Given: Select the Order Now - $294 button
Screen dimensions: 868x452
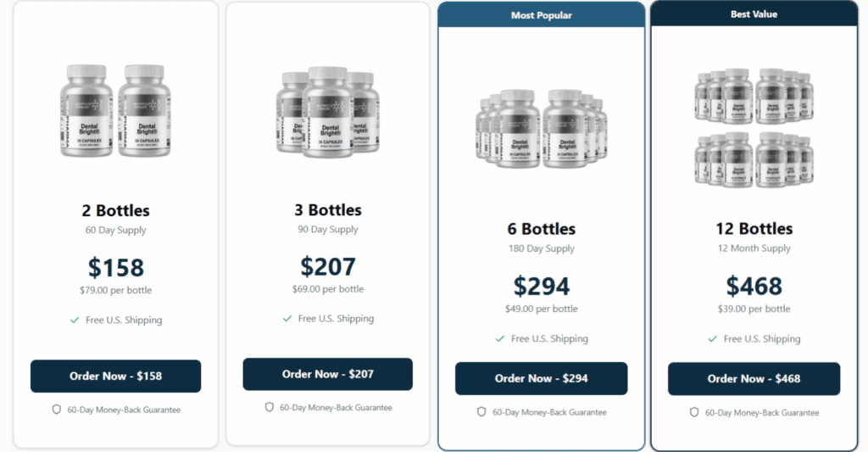Looking at the screenshot, I should click(542, 378).
